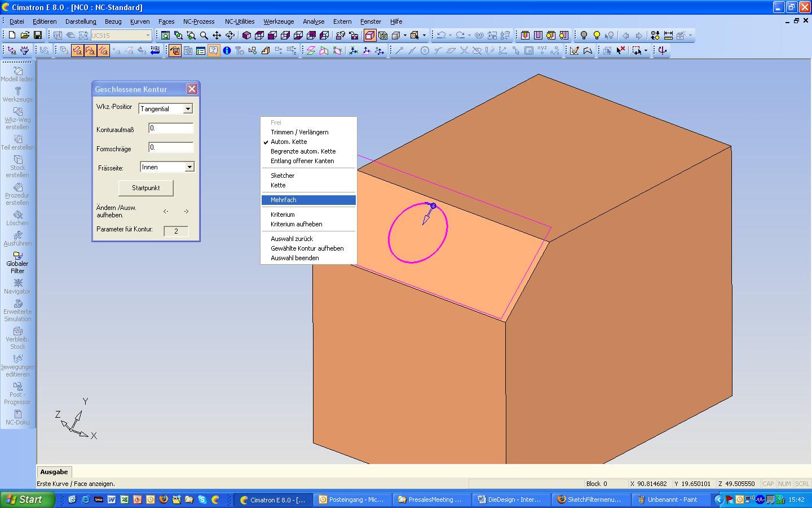Image resolution: width=812 pixels, height=508 pixels.
Task: Click Erweiterte Simulation in the sidebar
Action: pos(17,311)
